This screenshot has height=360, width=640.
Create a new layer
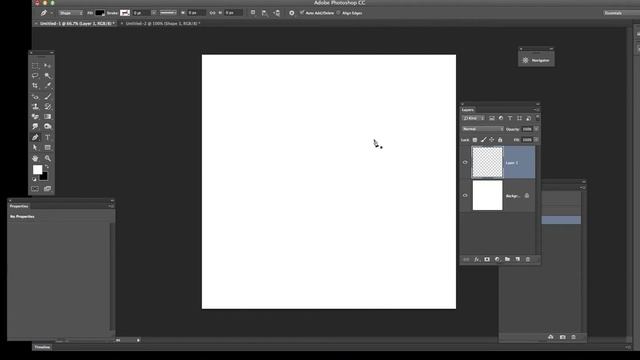pyautogui.click(x=518, y=260)
